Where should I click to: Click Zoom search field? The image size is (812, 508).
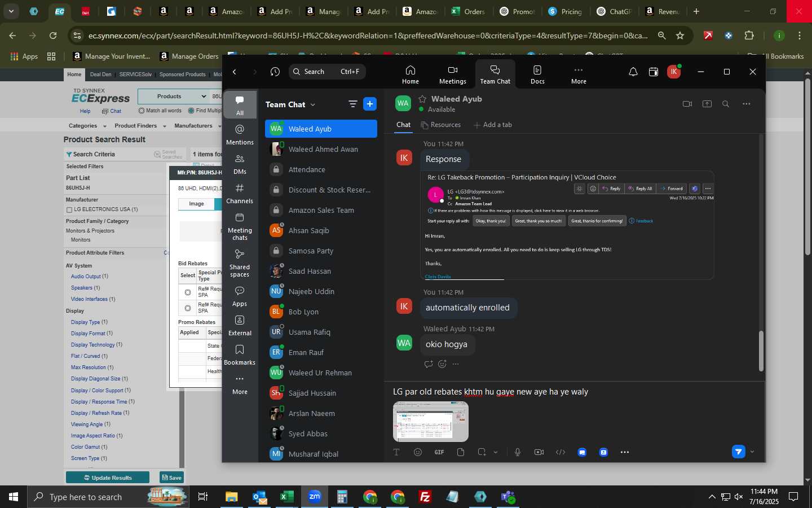point(327,72)
